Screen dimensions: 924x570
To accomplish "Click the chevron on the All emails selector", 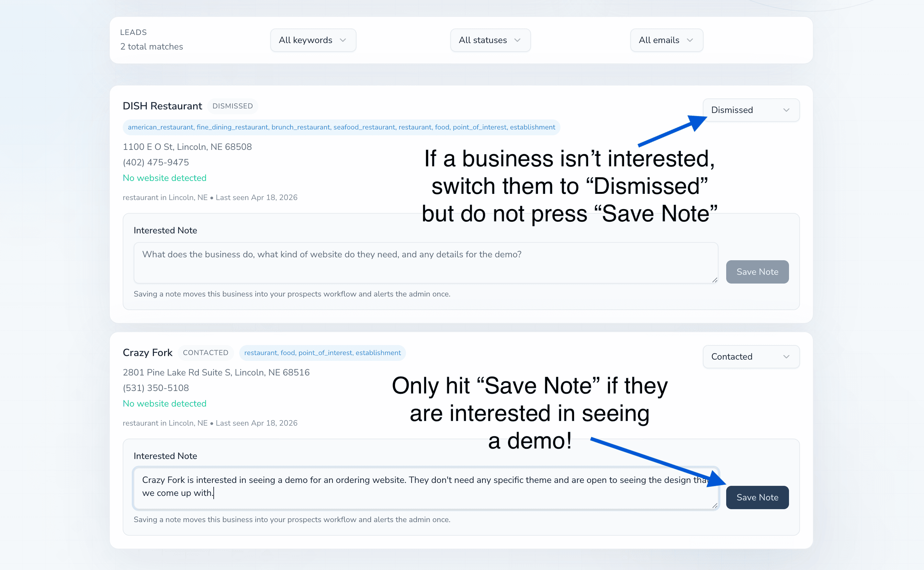I will (x=690, y=40).
